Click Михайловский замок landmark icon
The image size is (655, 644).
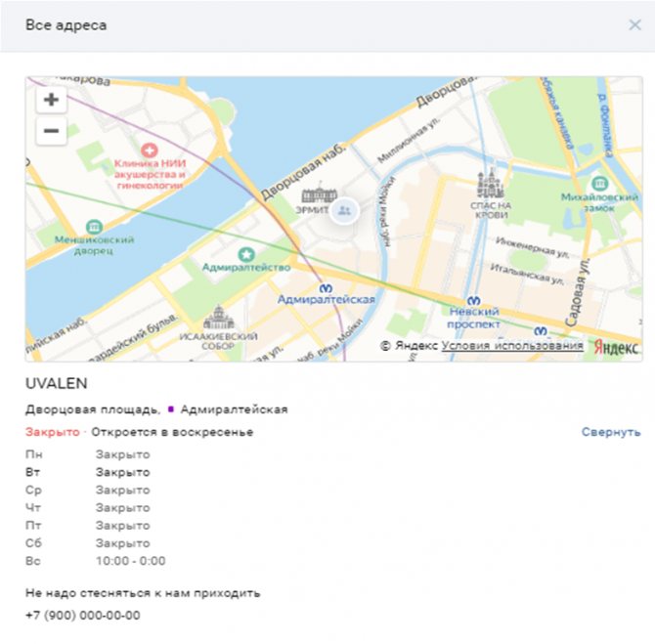598,183
